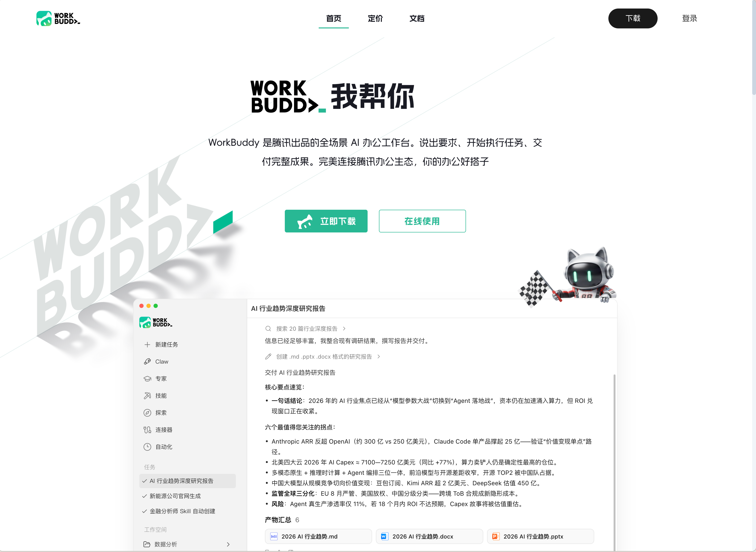
Task: Expand the 数据分析 workspace chevron
Action: [229, 544]
